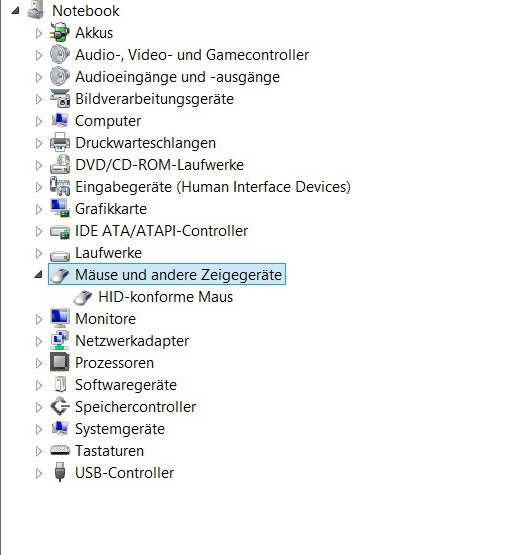This screenshot has width=527, height=555.
Task: Expand the Monitore category arrow
Action: [x=39, y=319]
